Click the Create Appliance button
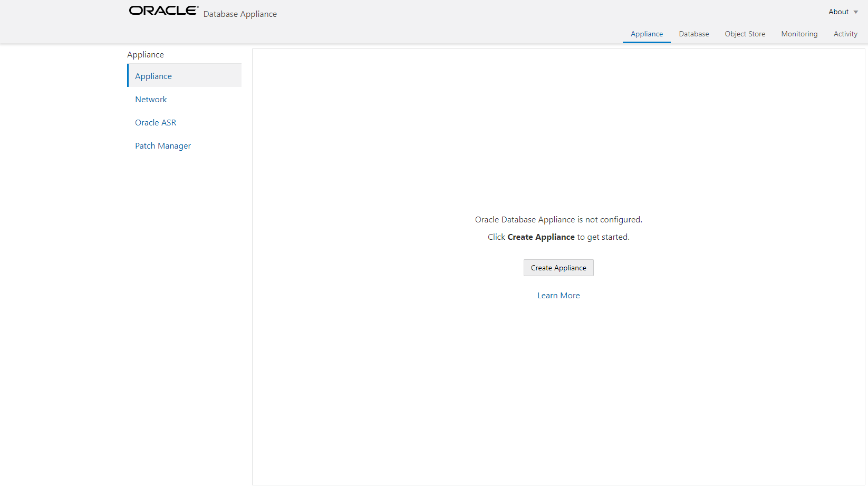The image size is (868, 488). point(558,268)
